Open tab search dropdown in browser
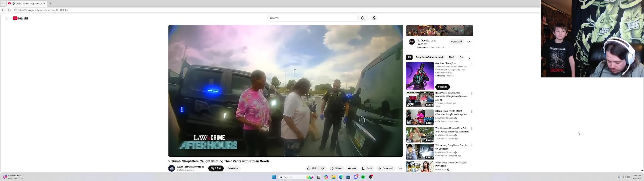Screen dimensions: 644x181 [3, 3]
